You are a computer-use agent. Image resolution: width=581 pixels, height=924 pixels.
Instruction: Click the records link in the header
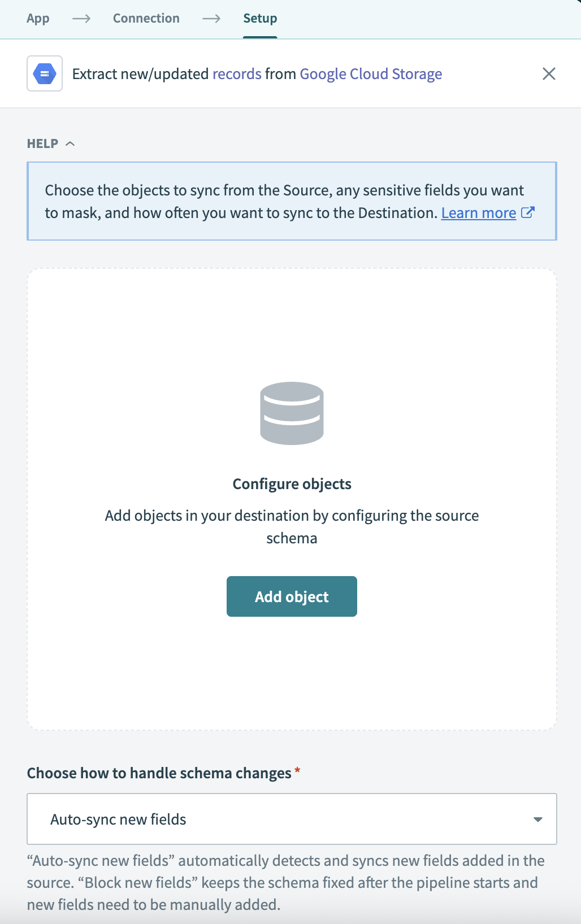236,73
